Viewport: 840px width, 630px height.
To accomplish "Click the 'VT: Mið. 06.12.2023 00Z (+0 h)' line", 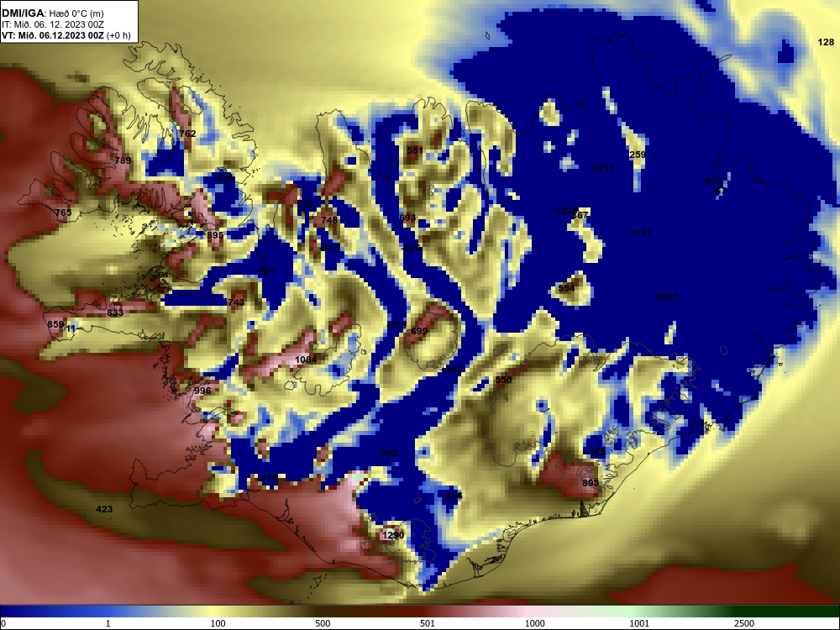I will [x=66, y=35].
